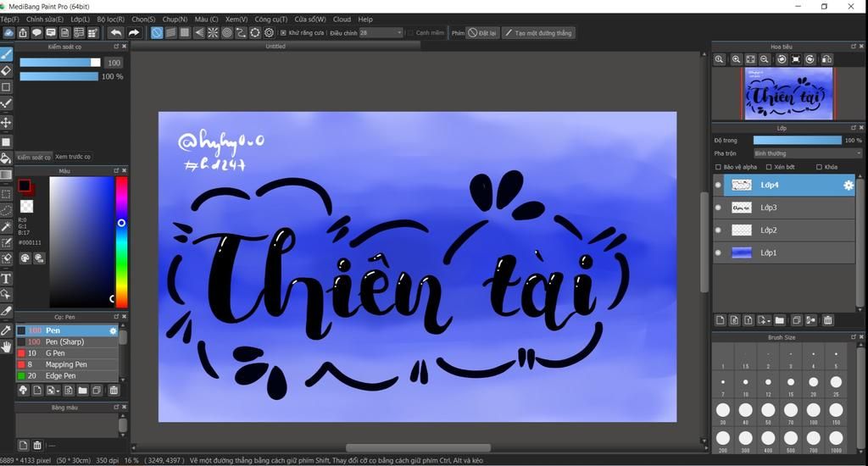868x466 pixels.
Task: Click the export share icon in toolbar
Action: [23, 33]
